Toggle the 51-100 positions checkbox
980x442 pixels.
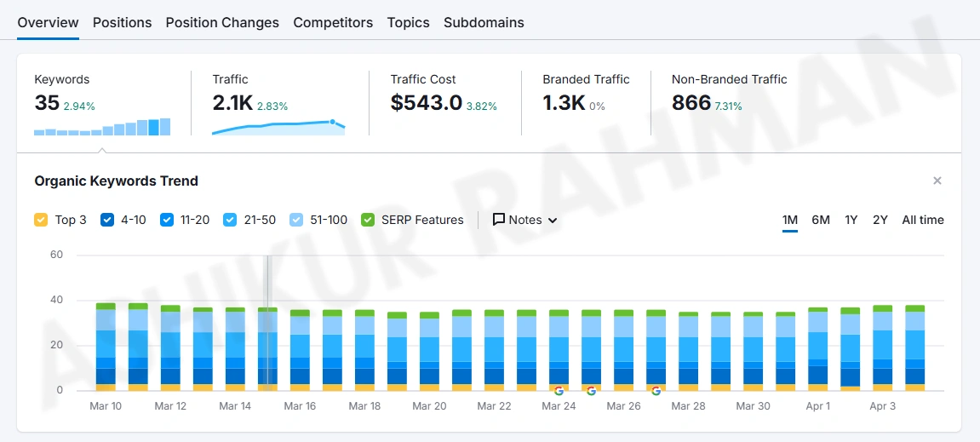tap(296, 220)
